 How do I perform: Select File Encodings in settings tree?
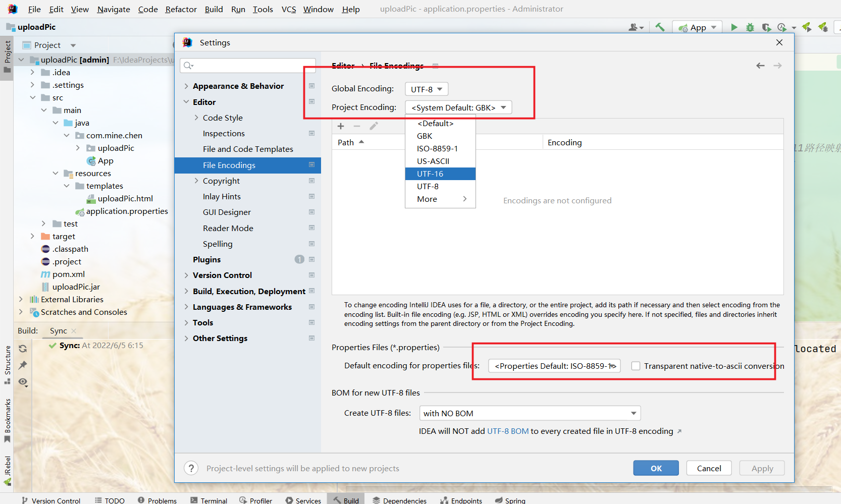(x=248, y=165)
